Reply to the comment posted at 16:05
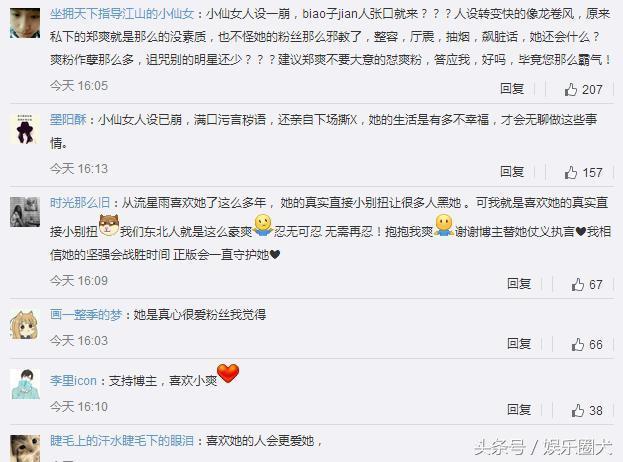The width and height of the screenshot is (623, 462). tap(512, 89)
